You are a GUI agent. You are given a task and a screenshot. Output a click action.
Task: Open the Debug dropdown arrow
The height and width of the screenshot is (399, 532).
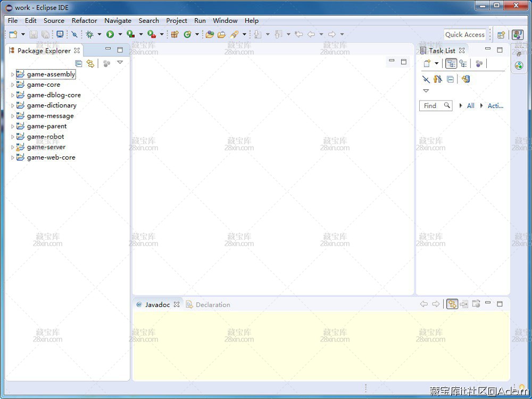point(99,34)
